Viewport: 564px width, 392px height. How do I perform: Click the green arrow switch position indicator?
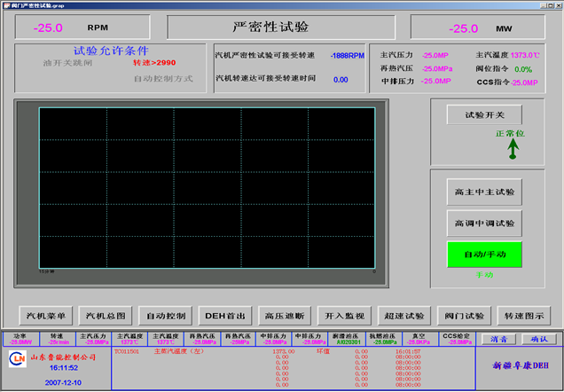click(513, 148)
